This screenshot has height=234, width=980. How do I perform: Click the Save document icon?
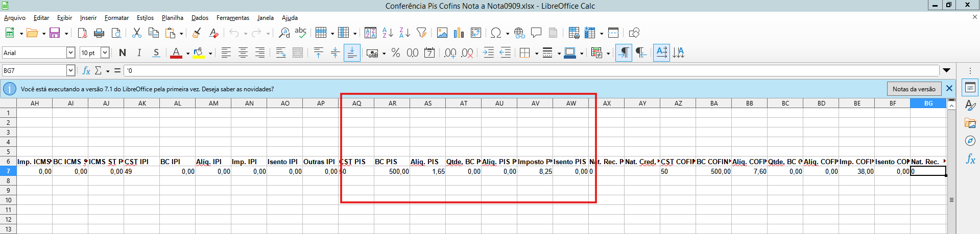54,33
